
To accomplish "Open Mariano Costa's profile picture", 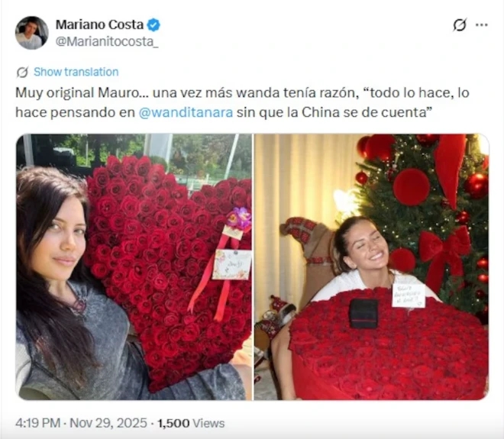I will pos(31,33).
